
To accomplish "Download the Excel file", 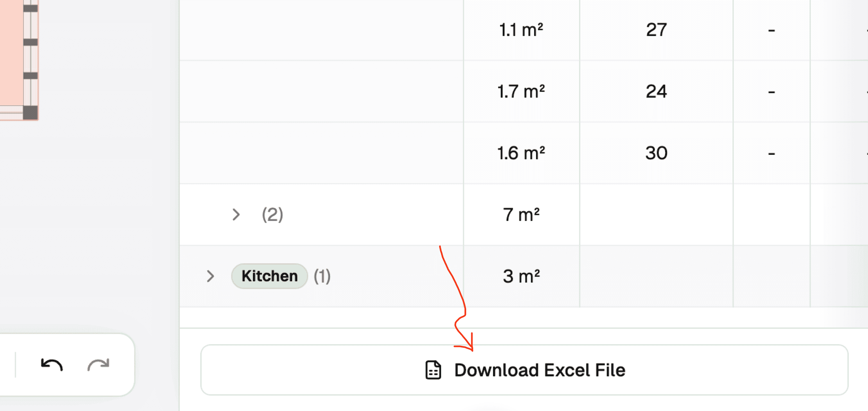I will [524, 370].
